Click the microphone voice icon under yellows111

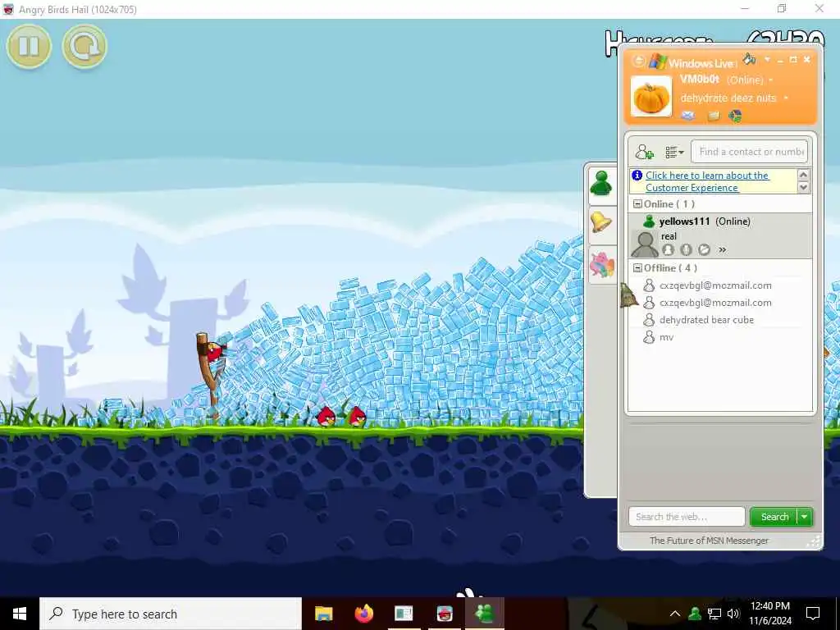[687, 249]
